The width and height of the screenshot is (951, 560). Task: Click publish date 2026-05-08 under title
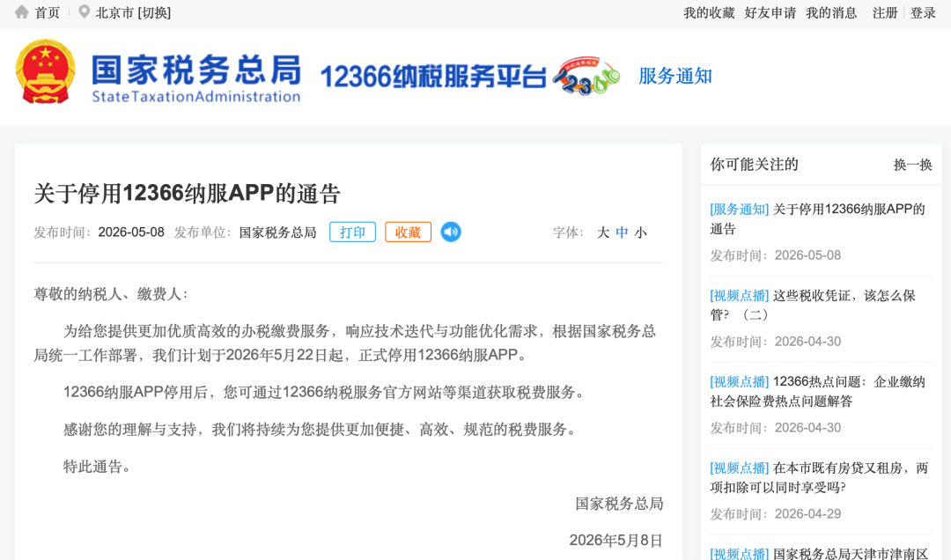tap(131, 232)
